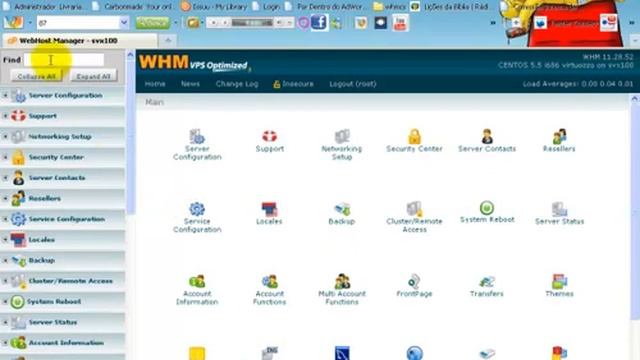This screenshot has height=360, width=640.
Task: Open Server Configuration icon in main panel
Action: click(197, 136)
